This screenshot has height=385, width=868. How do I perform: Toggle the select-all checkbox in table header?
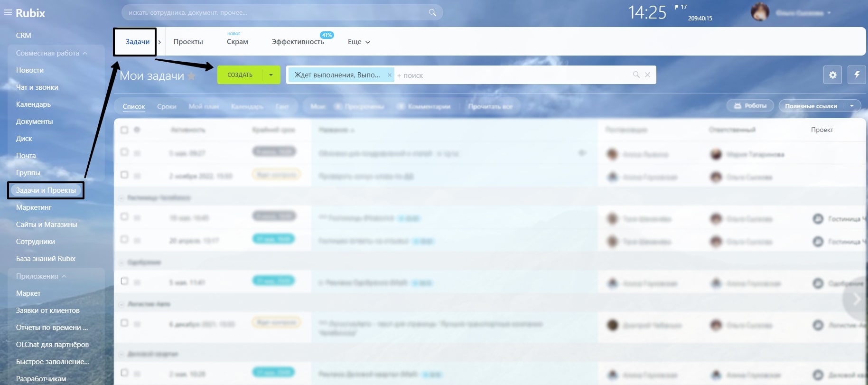pyautogui.click(x=124, y=130)
